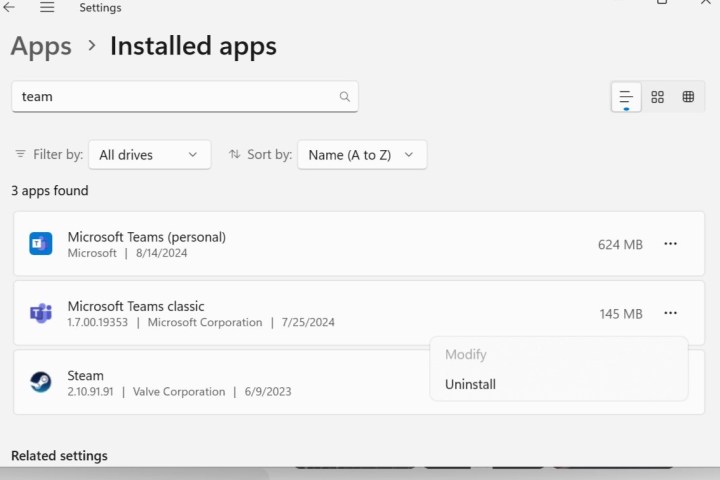Click the Microsoft Teams classic app icon
720x480 pixels.
tap(41, 314)
